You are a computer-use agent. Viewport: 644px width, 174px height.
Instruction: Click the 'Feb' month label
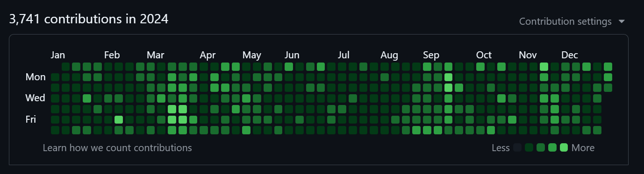pos(112,55)
